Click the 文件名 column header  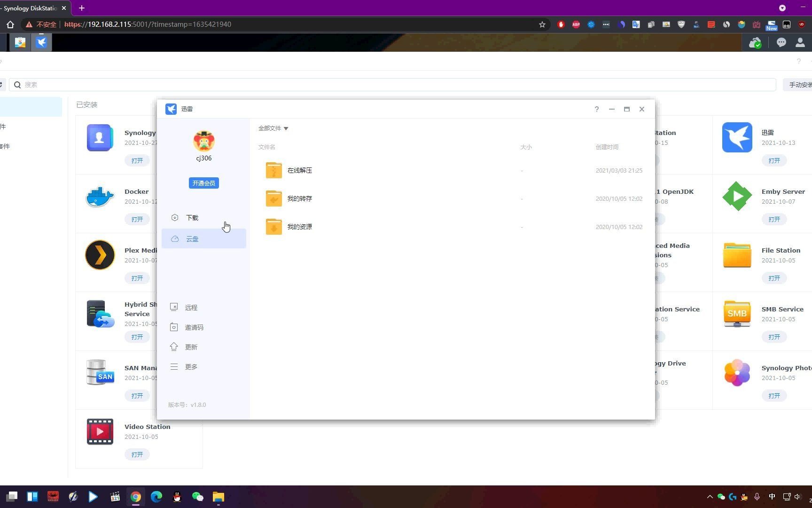click(266, 147)
